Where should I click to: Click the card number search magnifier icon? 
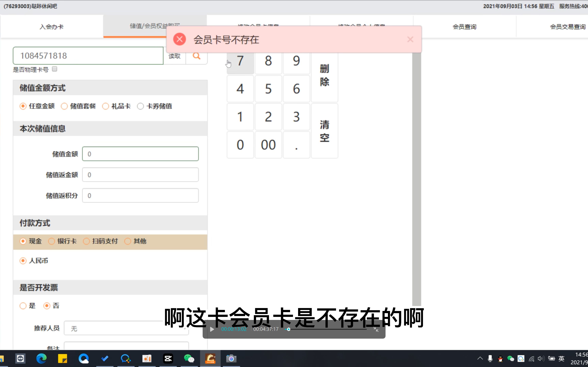pyautogui.click(x=196, y=56)
